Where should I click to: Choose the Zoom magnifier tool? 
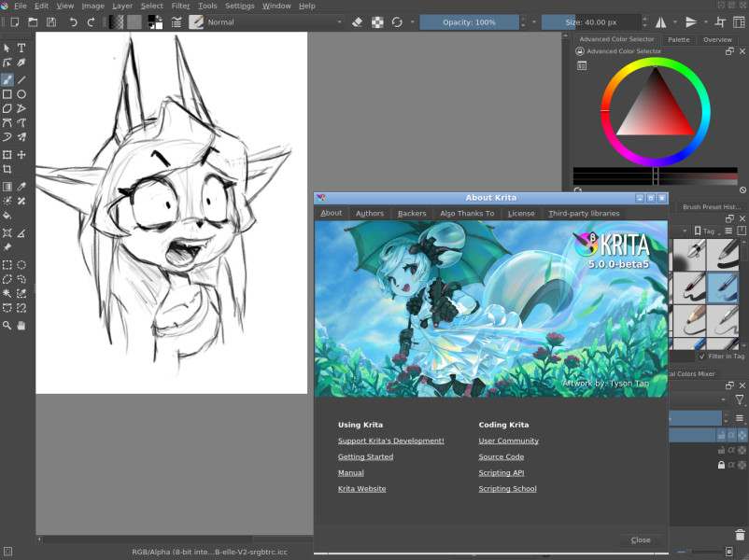pyautogui.click(x=7, y=326)
